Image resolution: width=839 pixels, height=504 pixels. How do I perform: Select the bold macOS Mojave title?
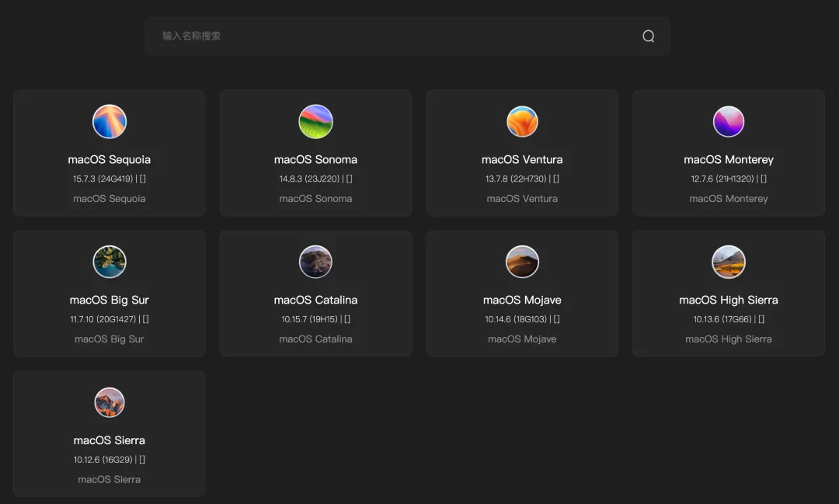(x=522, y=301)
